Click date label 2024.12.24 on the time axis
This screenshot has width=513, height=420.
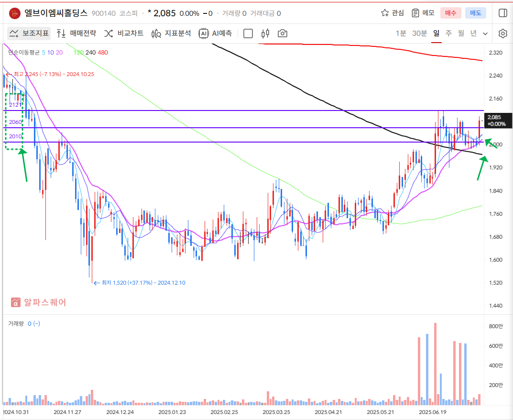coord(120,412)
